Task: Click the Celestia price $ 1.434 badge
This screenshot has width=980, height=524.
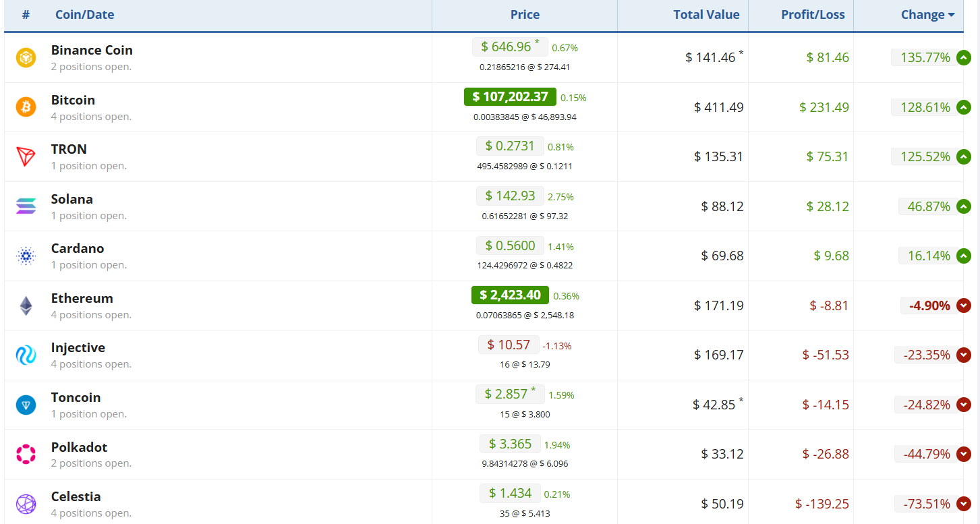Action: pos(510,493)
